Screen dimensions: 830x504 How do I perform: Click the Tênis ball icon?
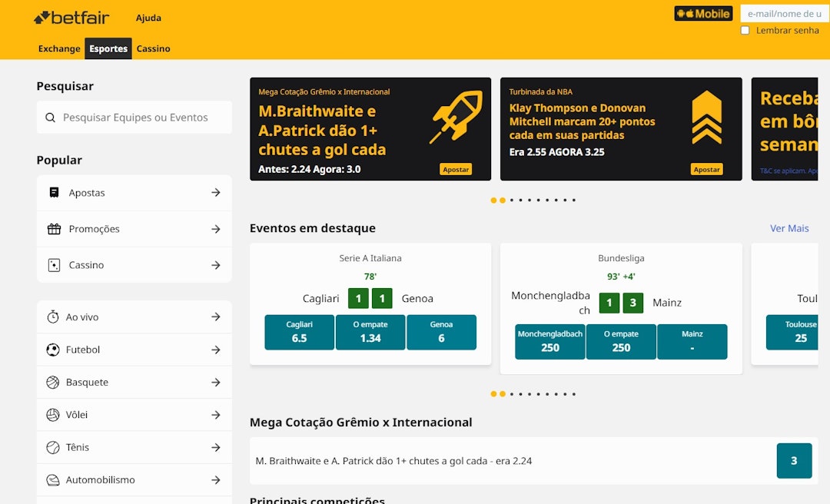(x=53, y=447)
